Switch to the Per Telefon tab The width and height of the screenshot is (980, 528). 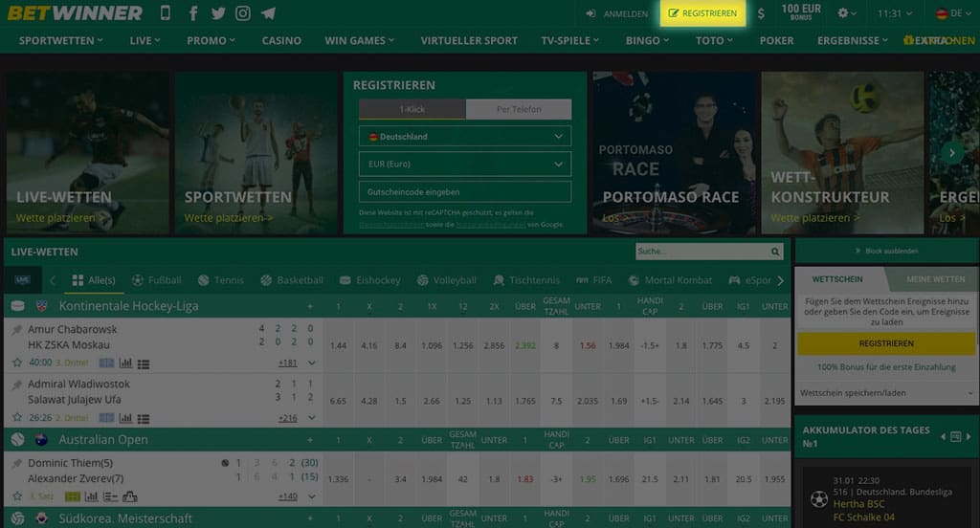pyautogui.click(x=519, y=109)
